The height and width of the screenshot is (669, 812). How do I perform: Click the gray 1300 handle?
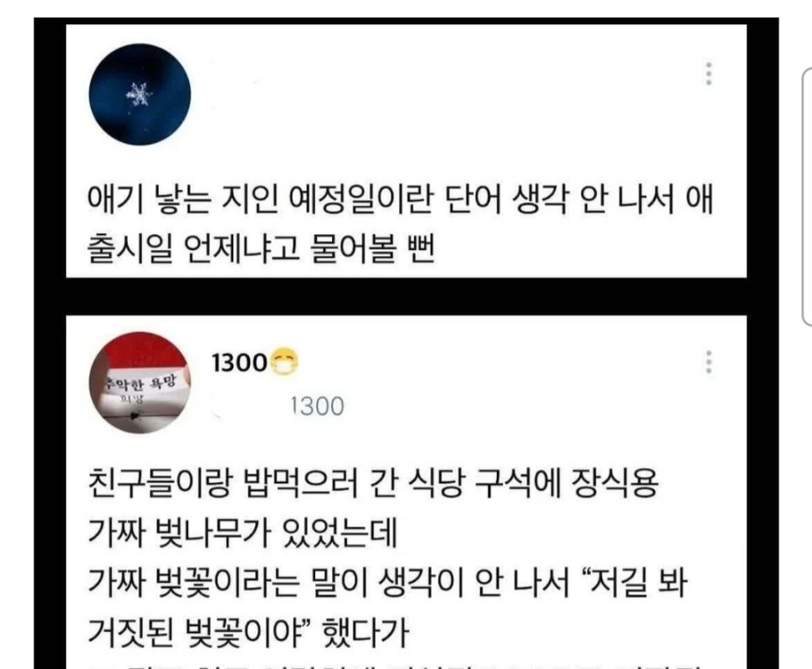click(317, 406)
